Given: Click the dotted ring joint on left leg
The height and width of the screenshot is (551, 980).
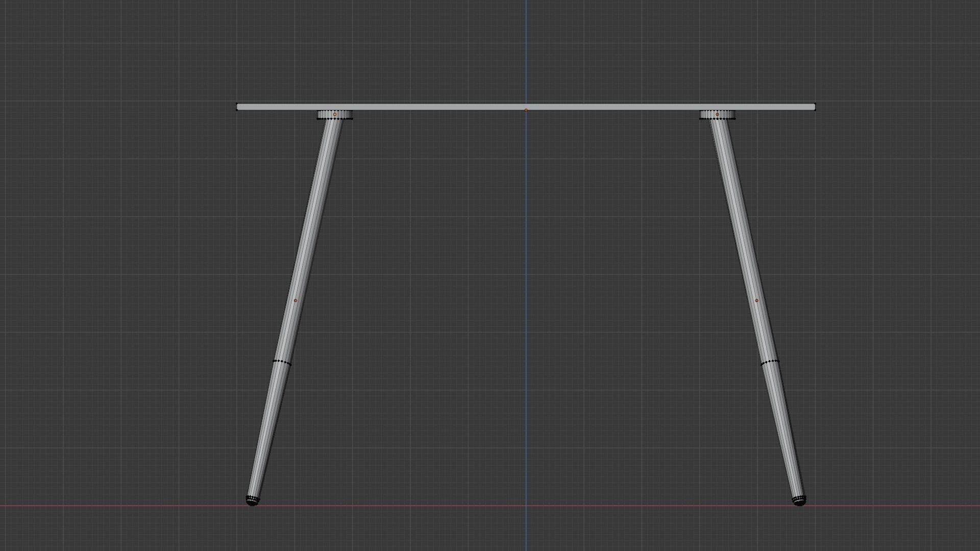Looking at the screenshot, I should click(x=282, y=363).
